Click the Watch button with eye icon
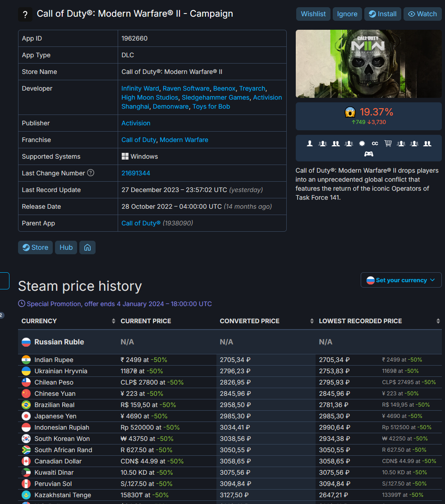The width and height of the screenshot is (445, 504). tap(422, 14)
